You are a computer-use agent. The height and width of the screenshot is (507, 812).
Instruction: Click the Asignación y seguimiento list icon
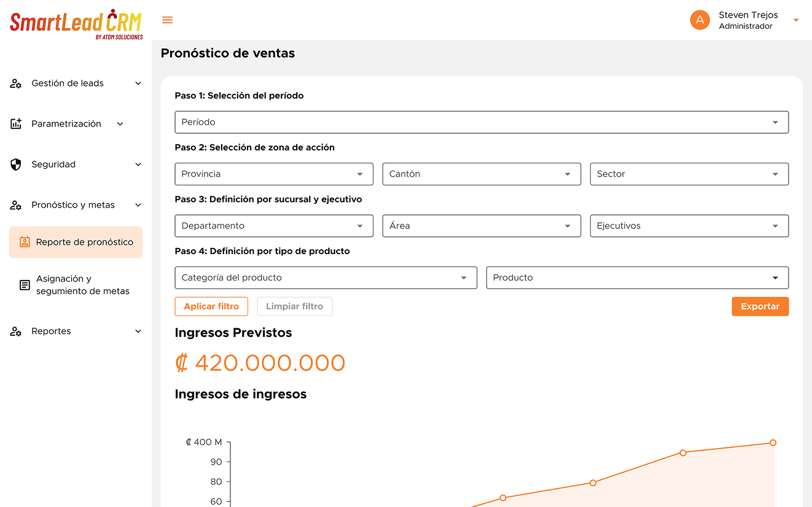[x=25, y=285]
